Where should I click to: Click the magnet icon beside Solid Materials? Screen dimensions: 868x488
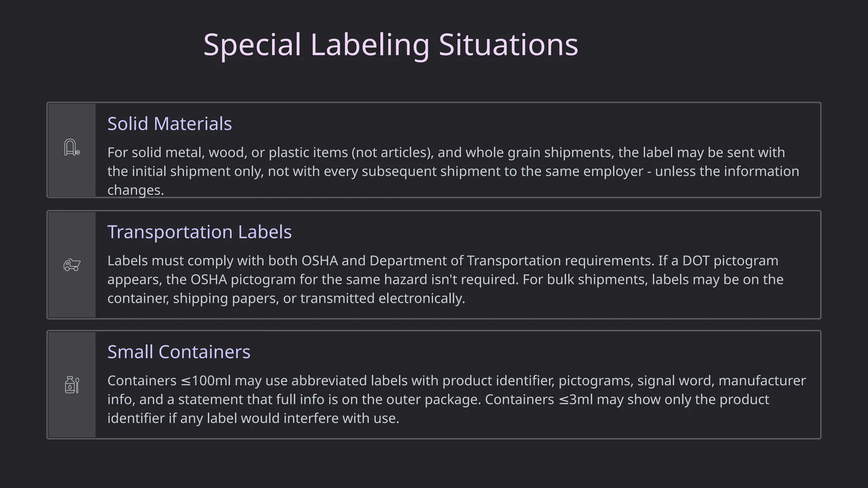click(72, 147)
